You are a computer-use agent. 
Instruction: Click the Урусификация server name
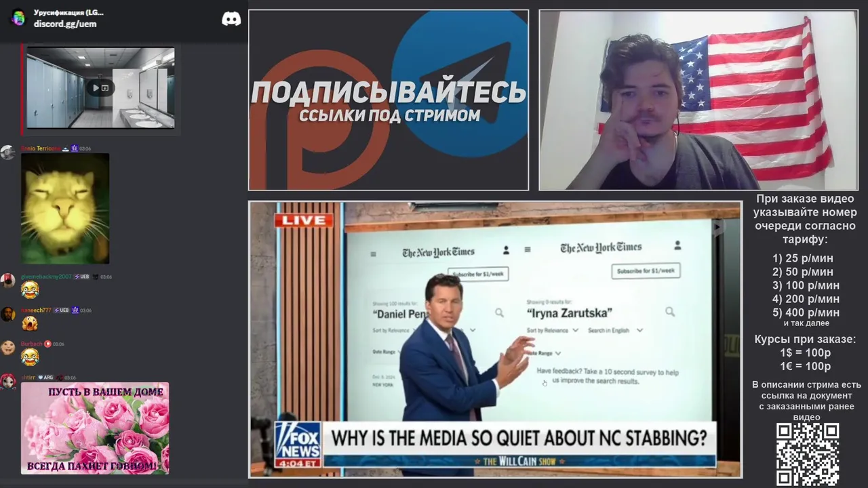68,12
